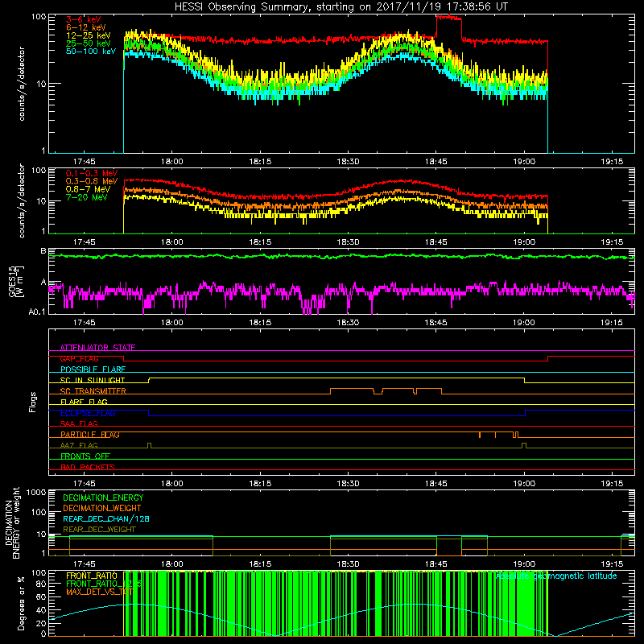Select the GAP_FLAG label

79,358
